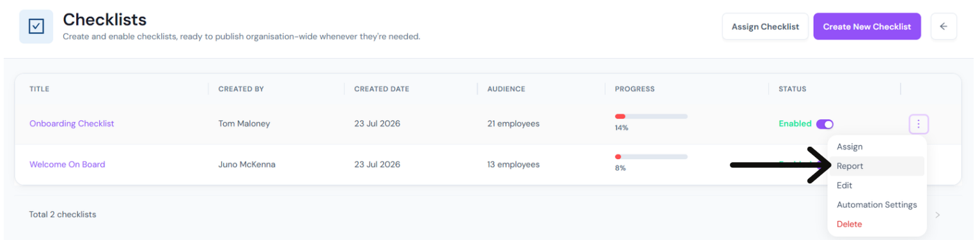Click the 13 employees cell

pyautogui.click(x=513, y=165)
